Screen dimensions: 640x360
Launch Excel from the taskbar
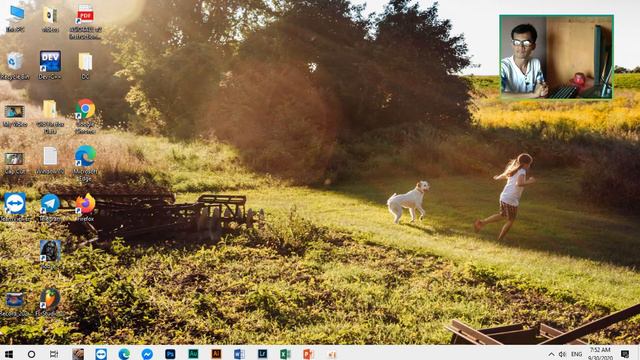[285, 354]
